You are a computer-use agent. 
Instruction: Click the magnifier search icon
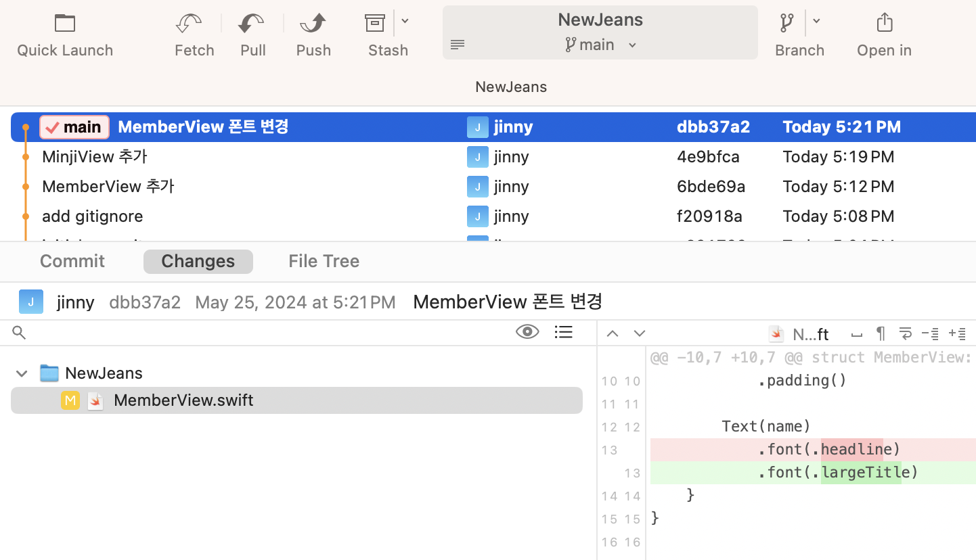coord(19,333)
